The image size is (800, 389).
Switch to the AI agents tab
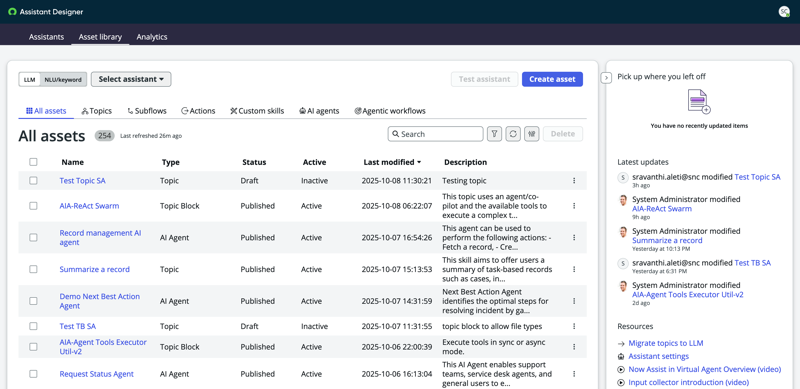pyautogui.click(x=319, y=111)
